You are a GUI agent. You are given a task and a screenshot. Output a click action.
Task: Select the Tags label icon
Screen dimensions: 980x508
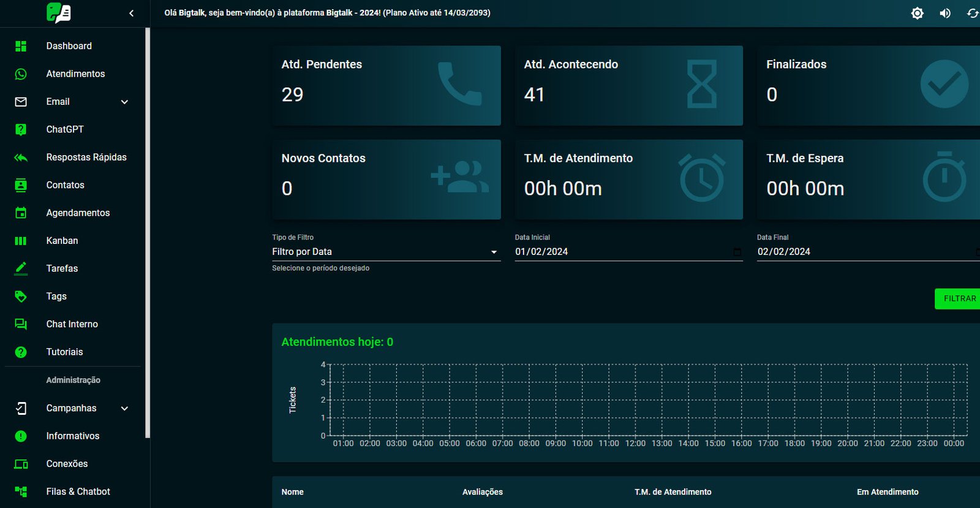pyautogui.click(x=21, y=297)
